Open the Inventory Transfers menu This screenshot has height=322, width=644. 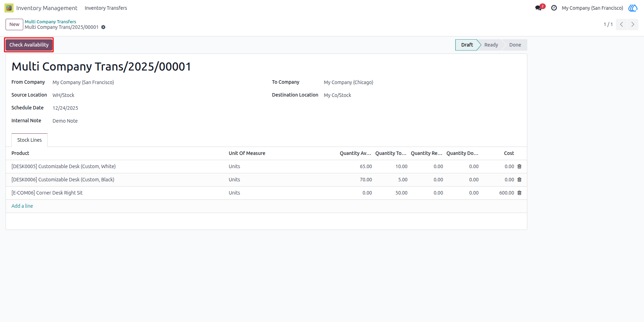click(106, 8)
